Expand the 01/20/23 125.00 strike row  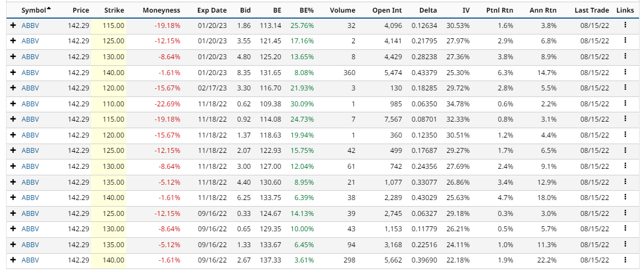point(13,41)
